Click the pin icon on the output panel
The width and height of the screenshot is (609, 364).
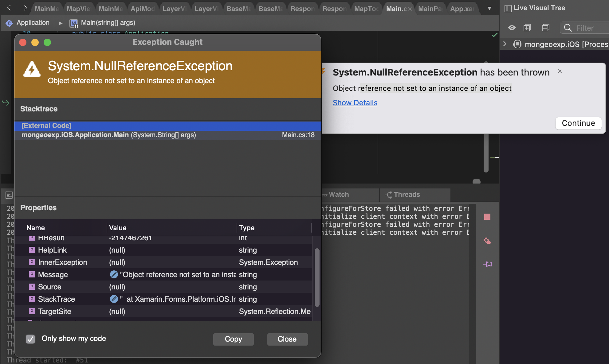[x=488, y=264]
